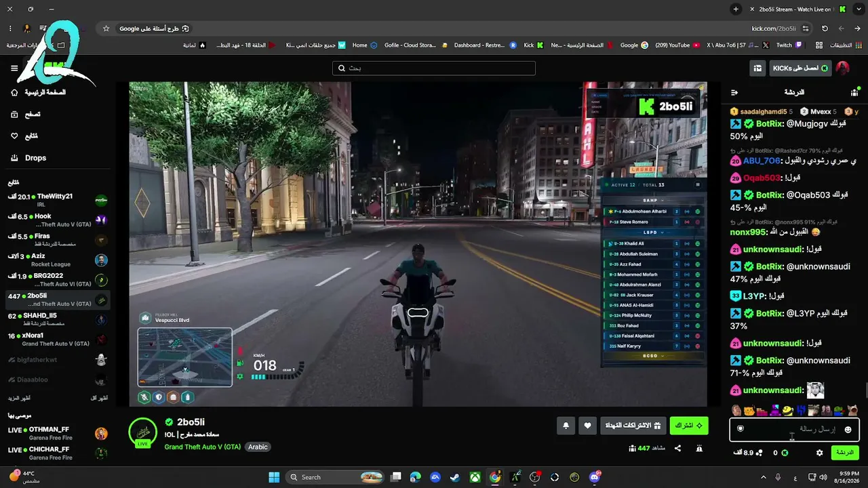Open Aziz Rocket League channel in sidebar
Viewport: 868px width, 488px height.
(x=58, y=260)
